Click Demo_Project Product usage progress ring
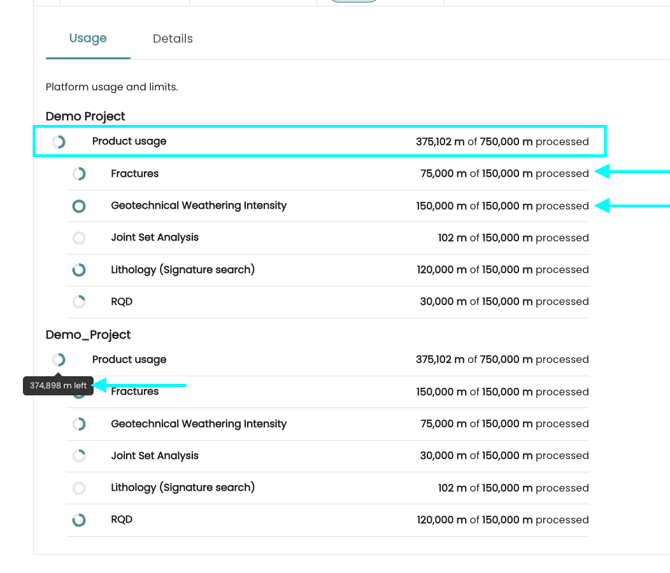This screenshot has width=670, height=573. click(59, 360)
